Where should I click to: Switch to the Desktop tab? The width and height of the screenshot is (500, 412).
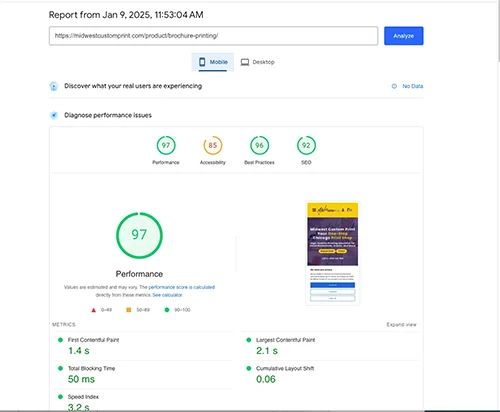click(258, 62)
